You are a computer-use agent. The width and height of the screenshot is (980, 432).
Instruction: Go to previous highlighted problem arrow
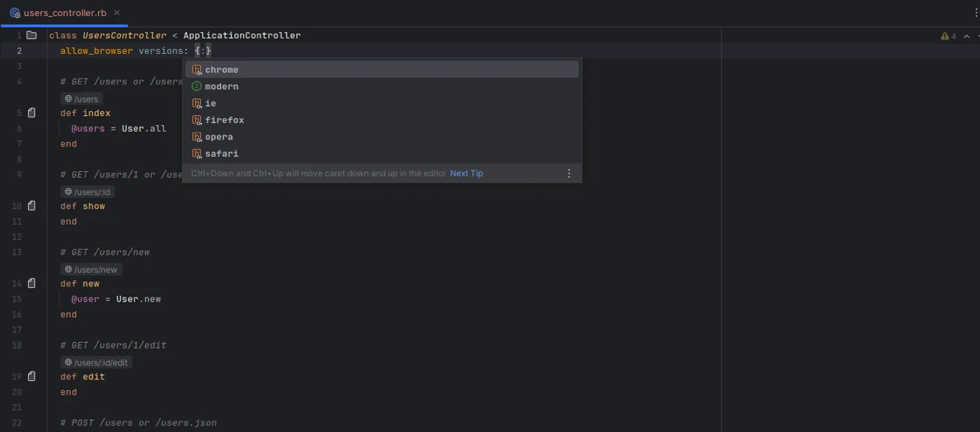pos(967,36)
